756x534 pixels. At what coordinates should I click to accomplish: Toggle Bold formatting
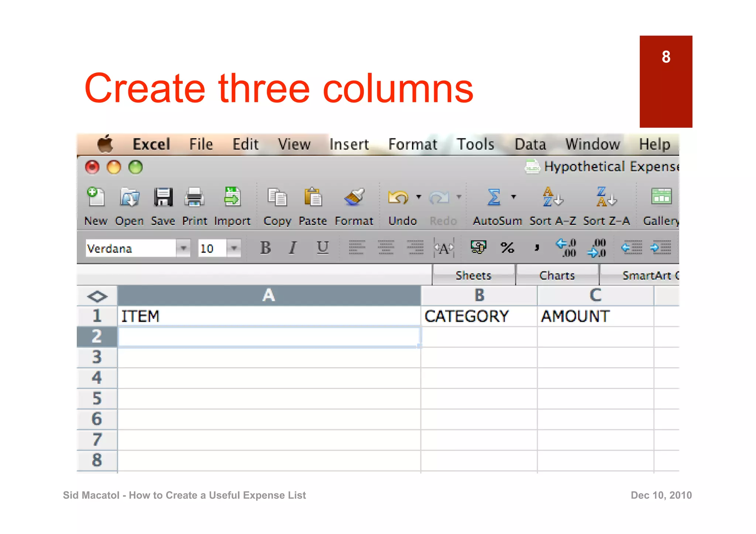click(265, 248)
